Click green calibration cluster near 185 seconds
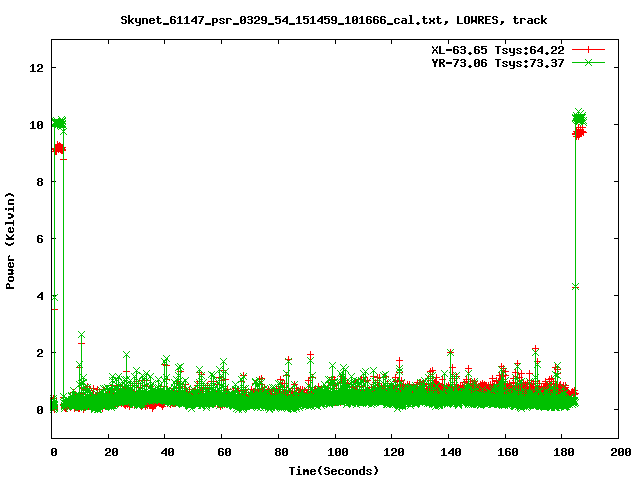The image size is (640, 480). click(578, 118)
